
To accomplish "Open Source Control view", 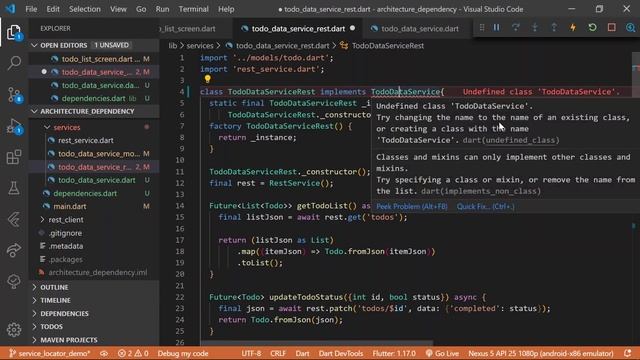I will pyautogui.click(x=14, y=95).
